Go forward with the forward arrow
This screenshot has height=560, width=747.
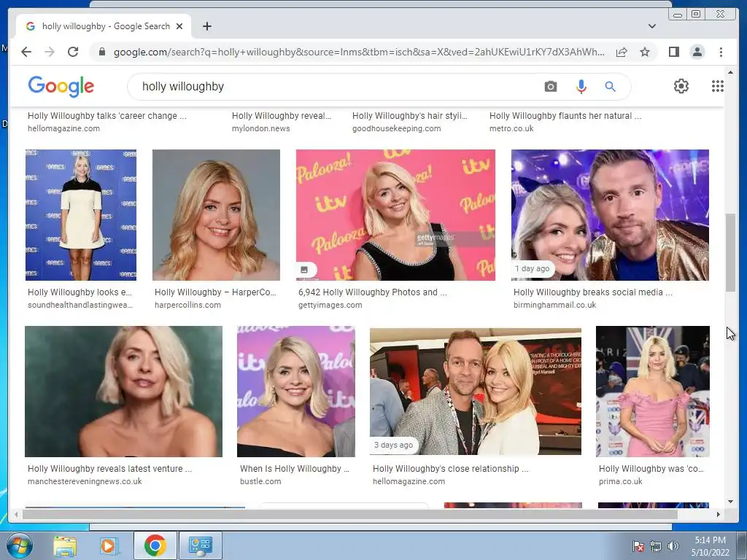[x=50, y=52]
